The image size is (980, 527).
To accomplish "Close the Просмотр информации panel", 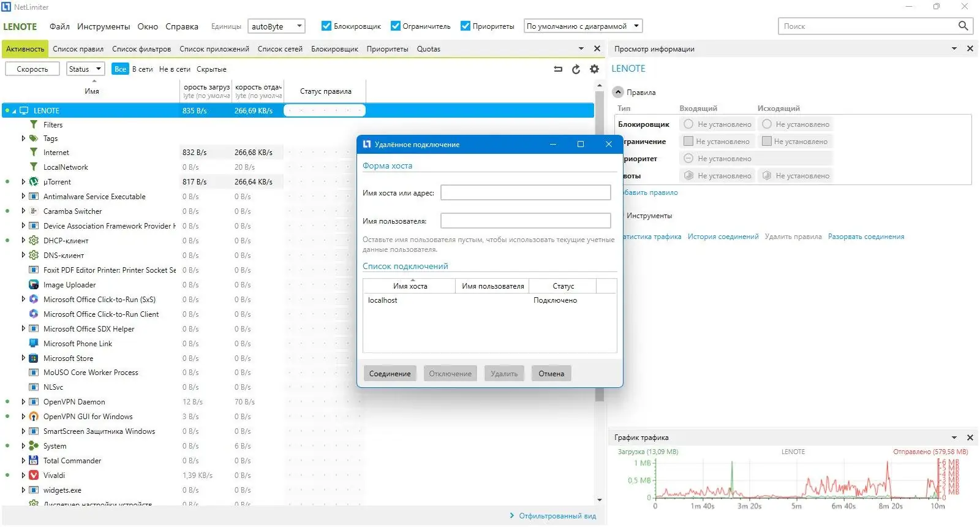I will (x=970, y=48).
